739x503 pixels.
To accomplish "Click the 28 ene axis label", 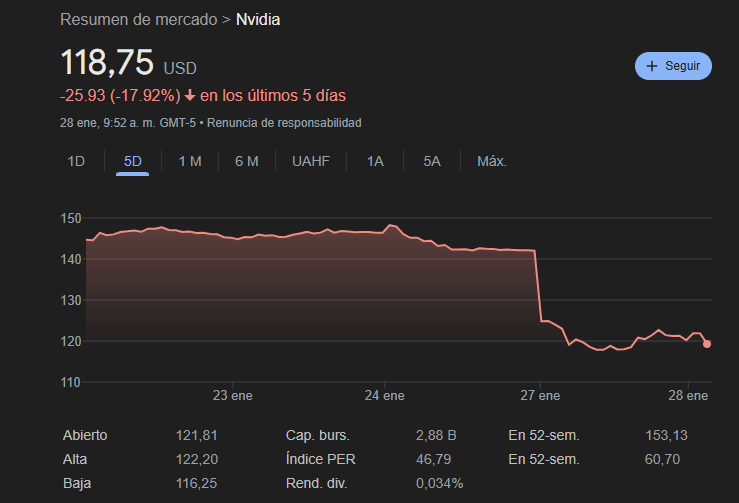I will point(688,396).
